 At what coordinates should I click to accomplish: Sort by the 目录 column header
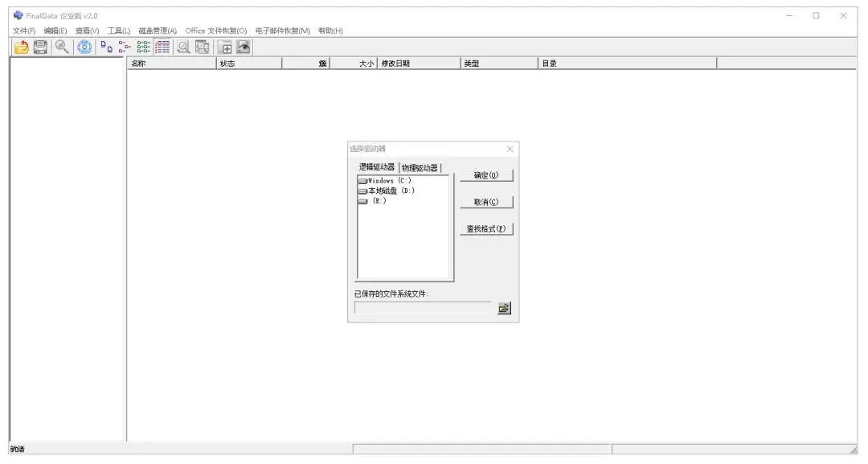point(627,64)
